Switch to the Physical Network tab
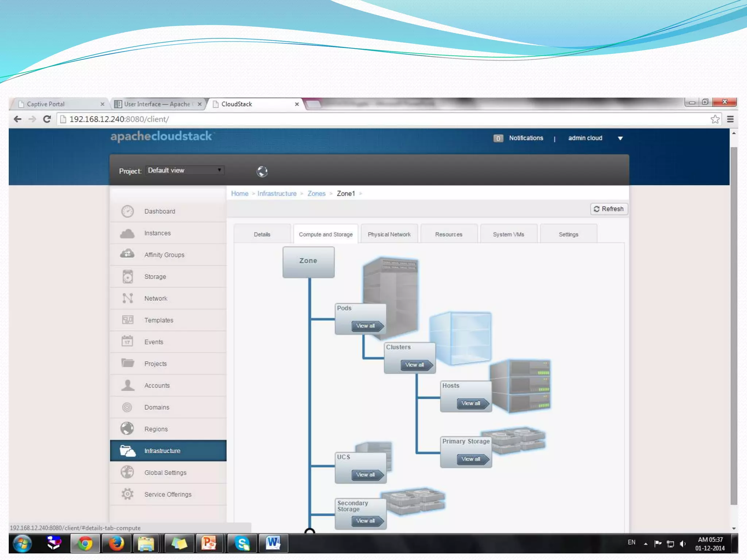 point(389,234)
